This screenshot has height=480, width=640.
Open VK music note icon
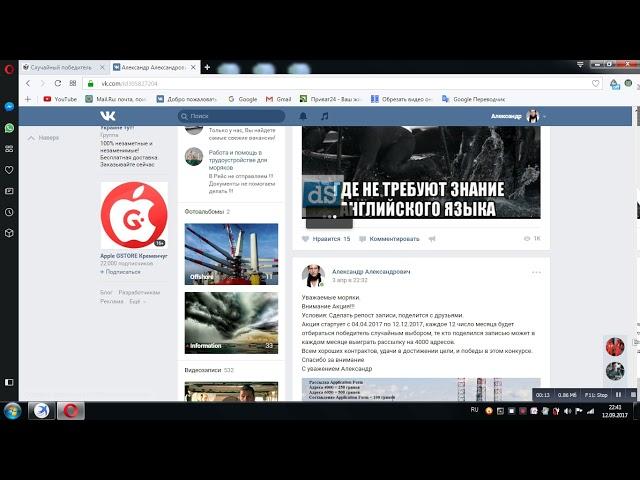tap(324, 116)
